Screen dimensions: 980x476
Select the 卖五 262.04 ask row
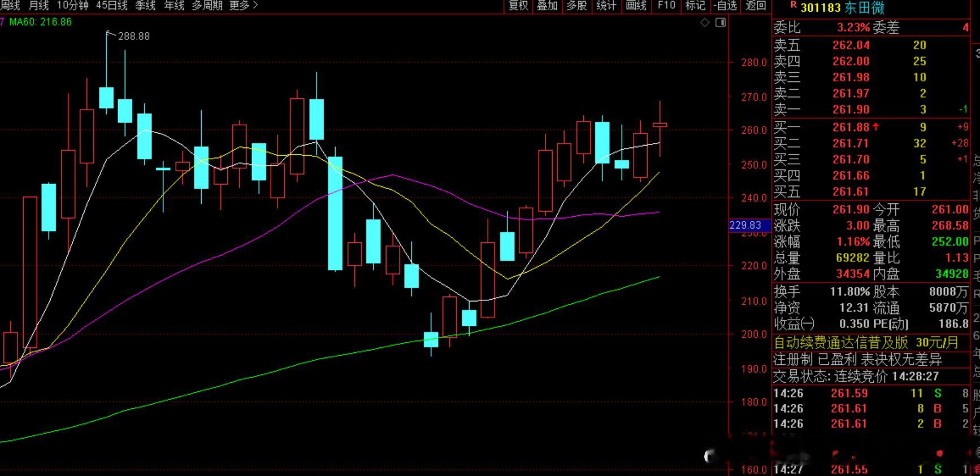(x=870, y=45)
